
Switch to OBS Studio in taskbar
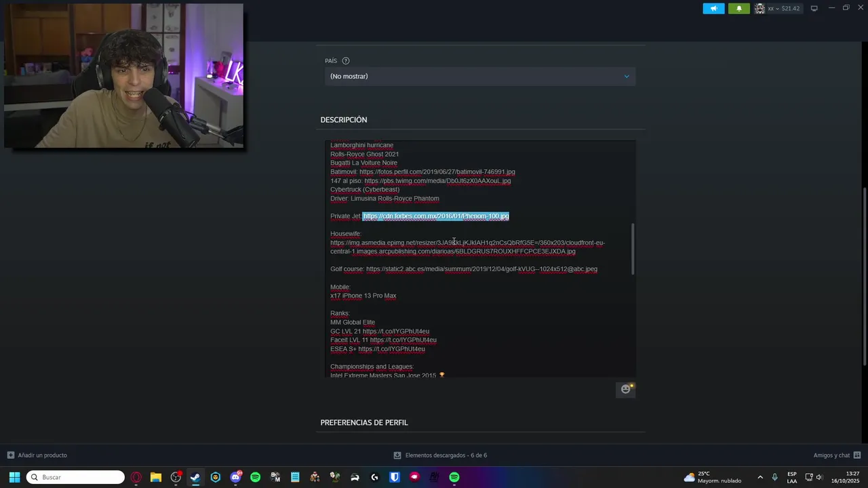[176, 477]
